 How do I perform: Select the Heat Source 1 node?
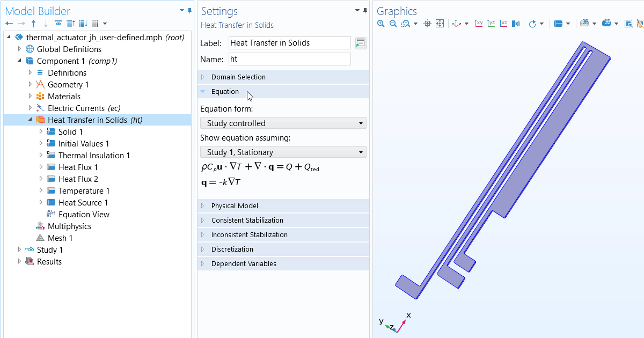83,203
